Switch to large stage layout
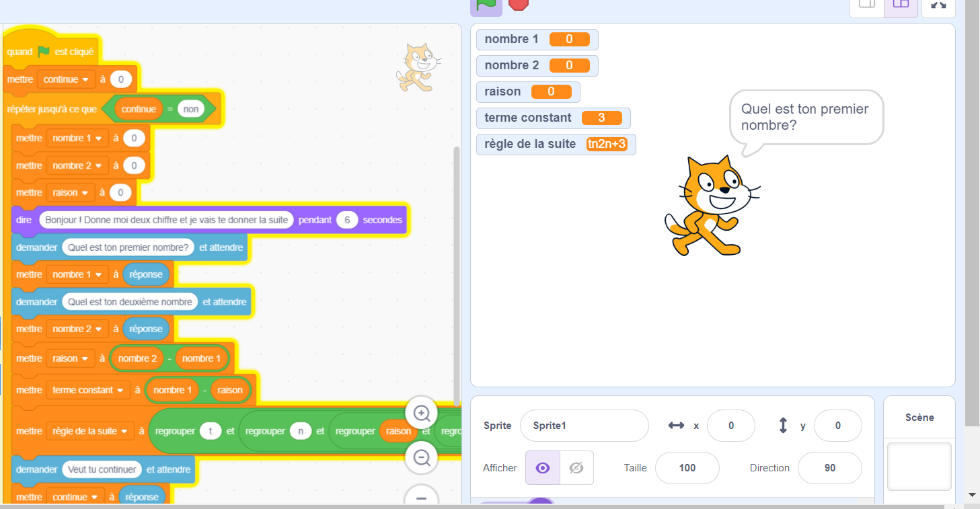This screenshot has height=509, width=980. (901, 5)
